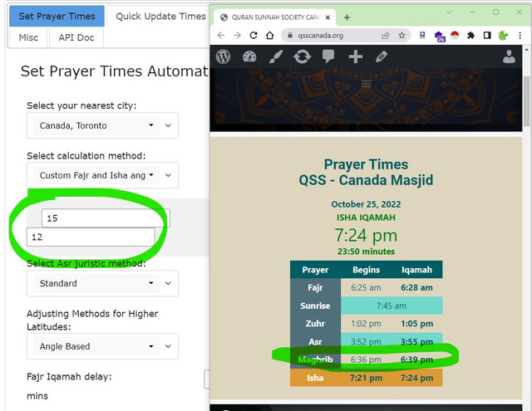Click the Prayer Times heading

click(366, 164)
